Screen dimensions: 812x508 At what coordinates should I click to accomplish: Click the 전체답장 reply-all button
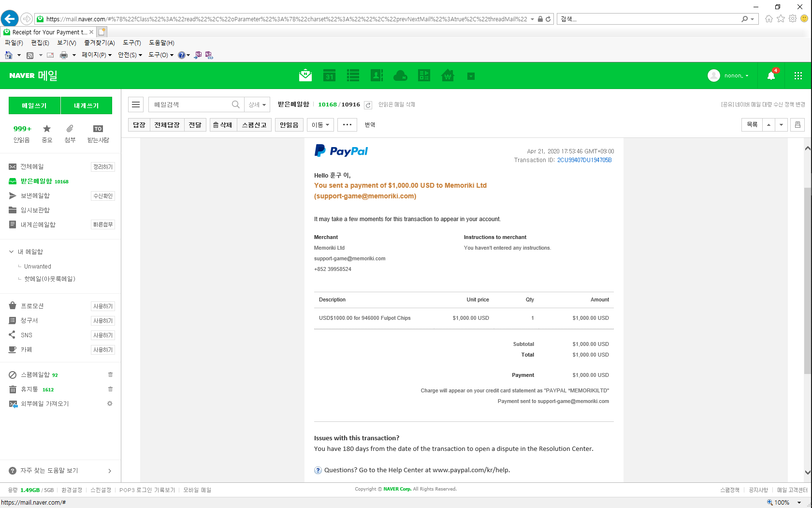pos(167,125)
